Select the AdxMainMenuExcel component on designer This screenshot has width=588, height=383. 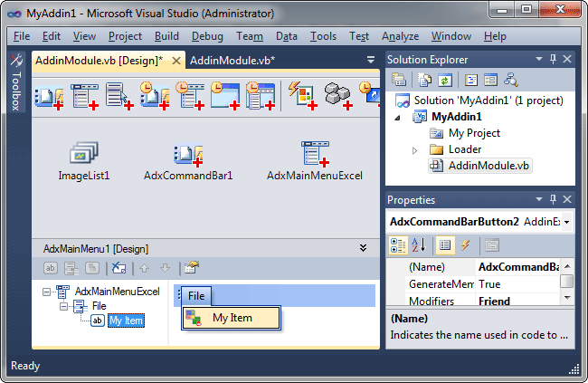pos(315,160)
